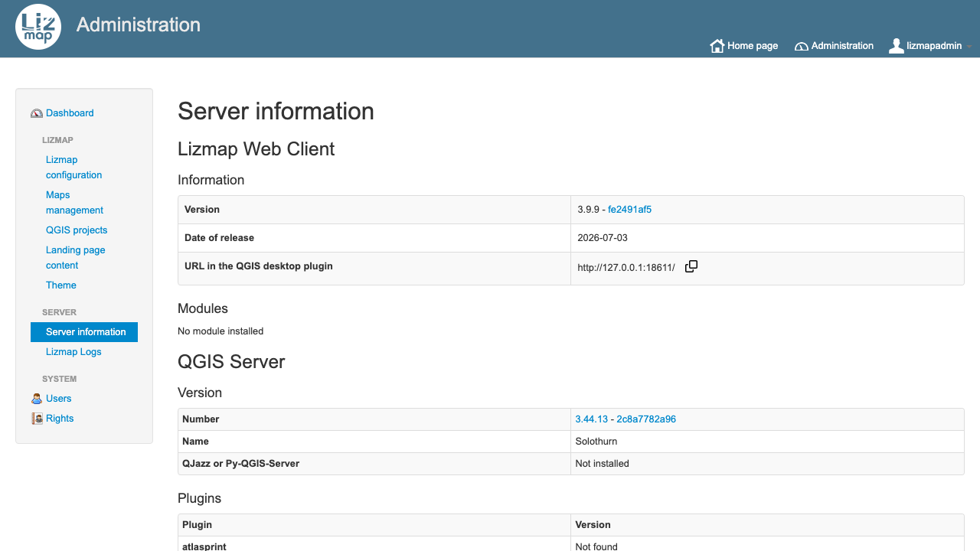
Task: Open the Users management page
Action: click(x=58, y=399)
